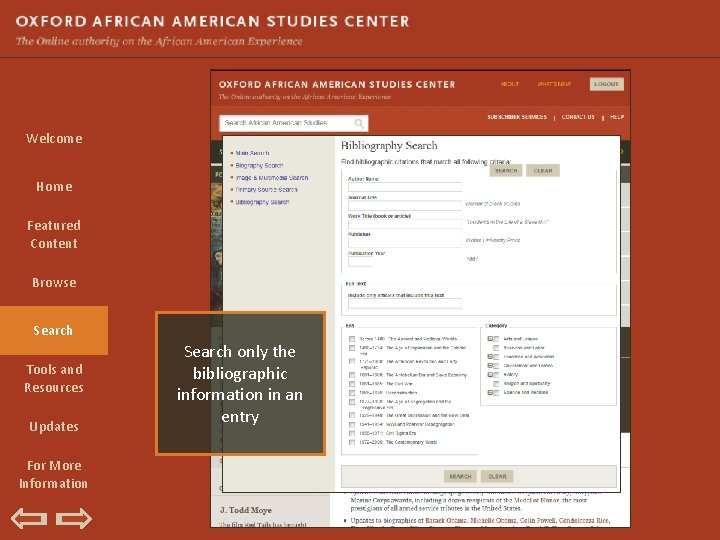Check The Contemporary World era box

tap(352, 443)
